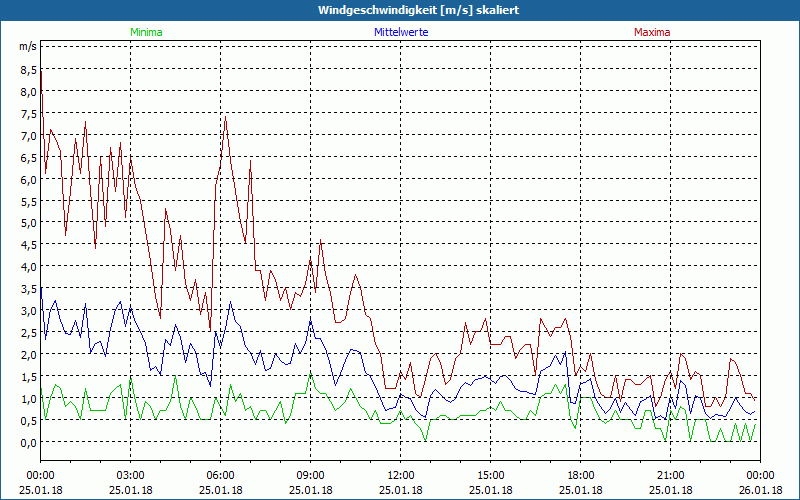Image resolution: width=800 pixels, height=500 pixels.
Task: Click the 2,5 y-axis value
Action: (29, 333)
